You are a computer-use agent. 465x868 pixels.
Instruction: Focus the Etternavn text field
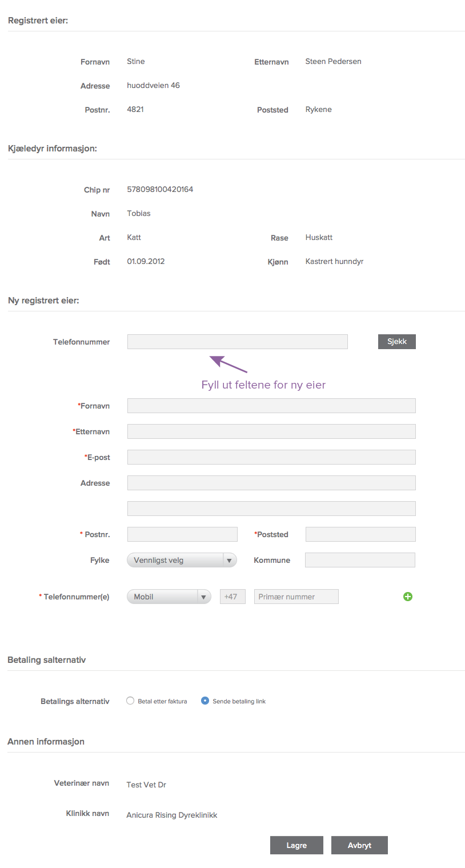point(271,431)
